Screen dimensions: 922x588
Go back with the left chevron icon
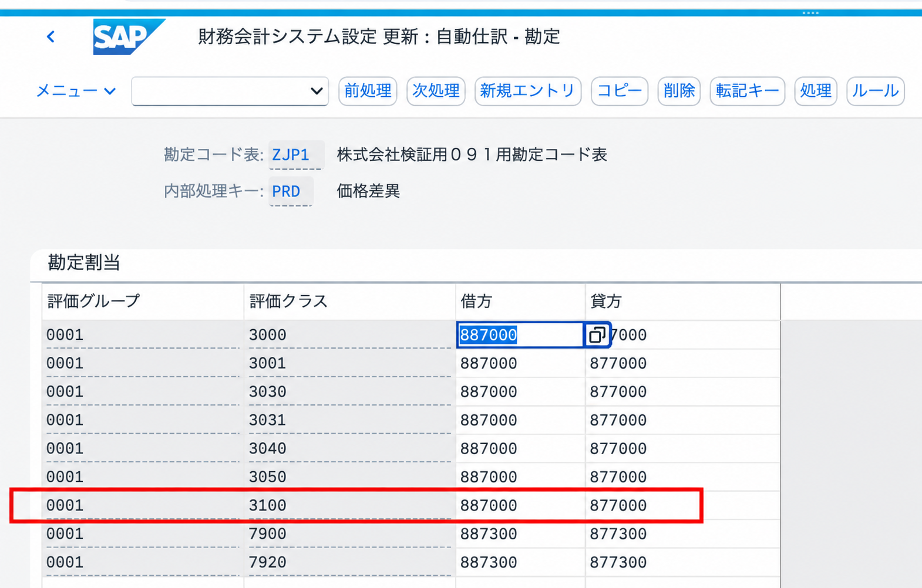click(x=51, y=37)
